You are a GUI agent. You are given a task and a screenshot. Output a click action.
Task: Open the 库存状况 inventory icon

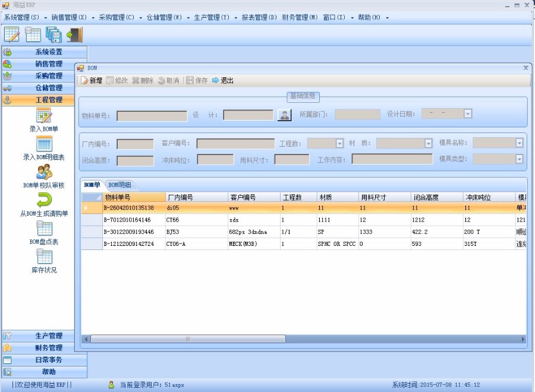(x=44, y=257)
